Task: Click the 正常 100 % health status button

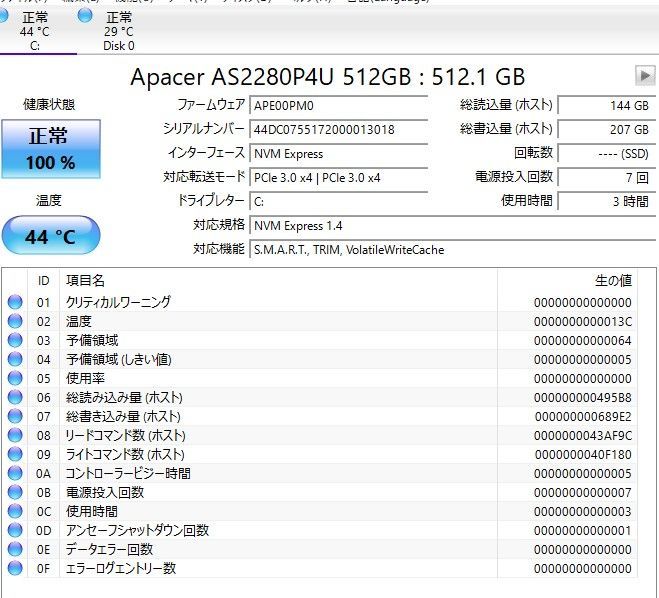Action: coord(51,149)
